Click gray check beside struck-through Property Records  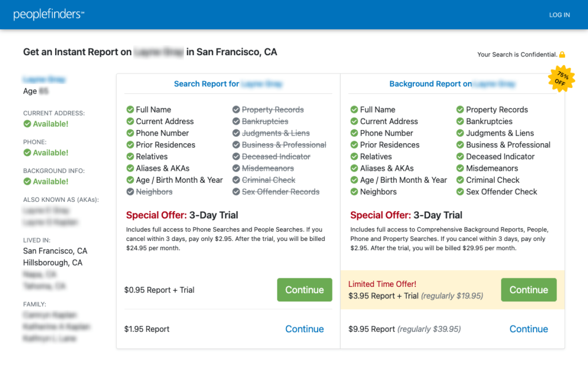coord(236,110)
